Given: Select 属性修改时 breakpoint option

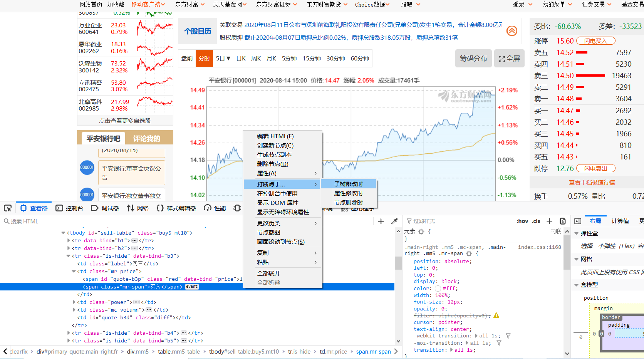Looking at the screenshot, I should tap(348, 193).
